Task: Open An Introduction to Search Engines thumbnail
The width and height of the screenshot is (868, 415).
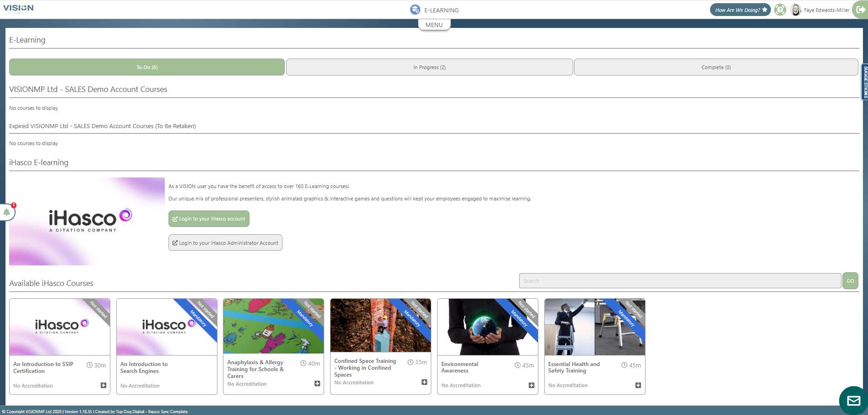Action: pyautogui.click(x=167, y=327)
